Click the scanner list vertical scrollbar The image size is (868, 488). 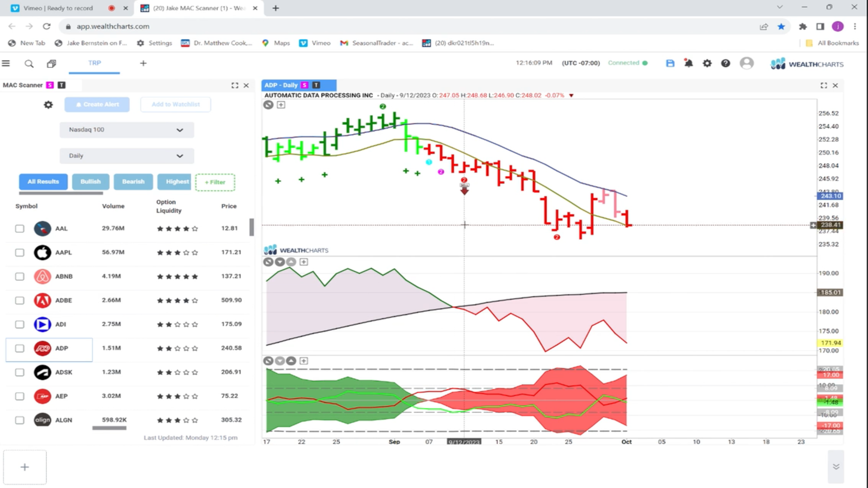[x=252, y=227]
